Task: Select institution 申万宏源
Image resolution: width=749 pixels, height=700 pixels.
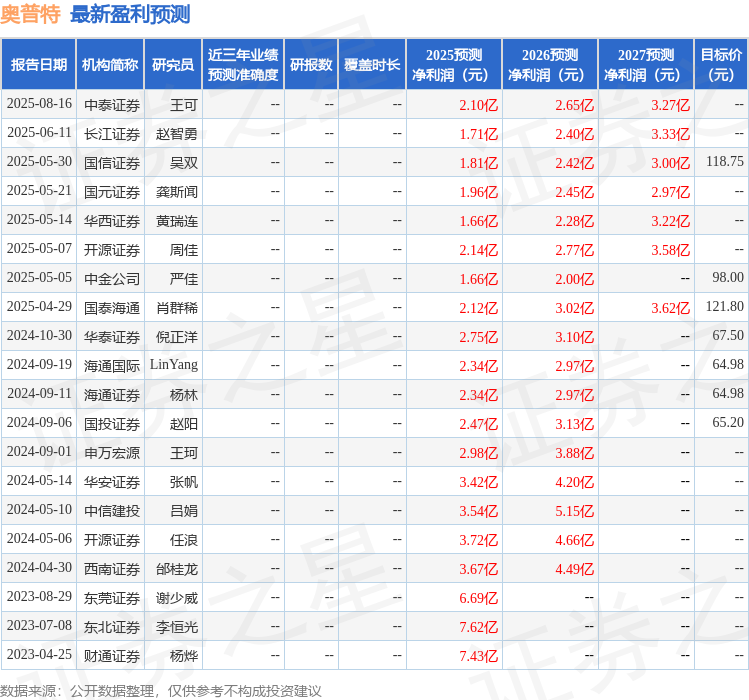Action: (112, 453)
